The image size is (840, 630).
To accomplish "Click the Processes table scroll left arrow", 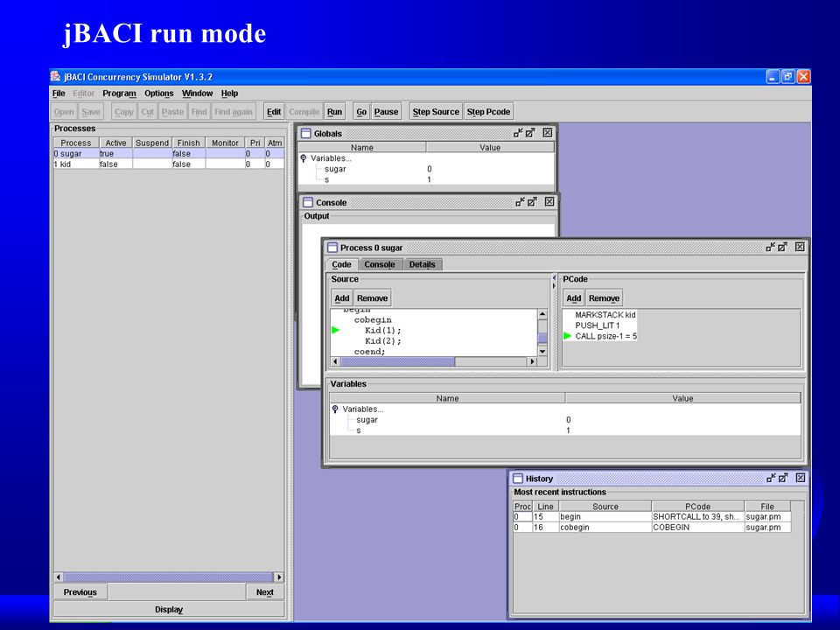I will [59, 577].
